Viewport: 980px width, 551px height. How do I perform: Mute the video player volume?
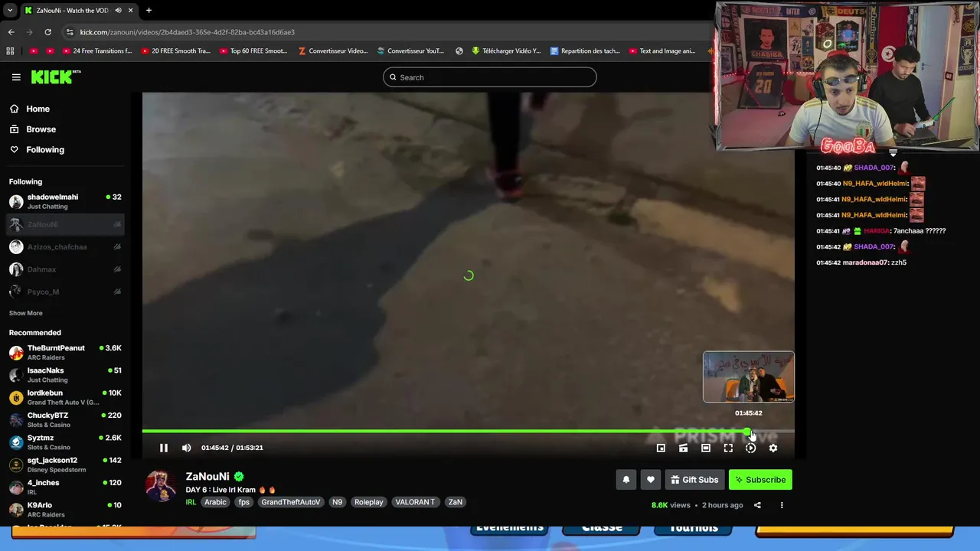(x=186, y=448)
